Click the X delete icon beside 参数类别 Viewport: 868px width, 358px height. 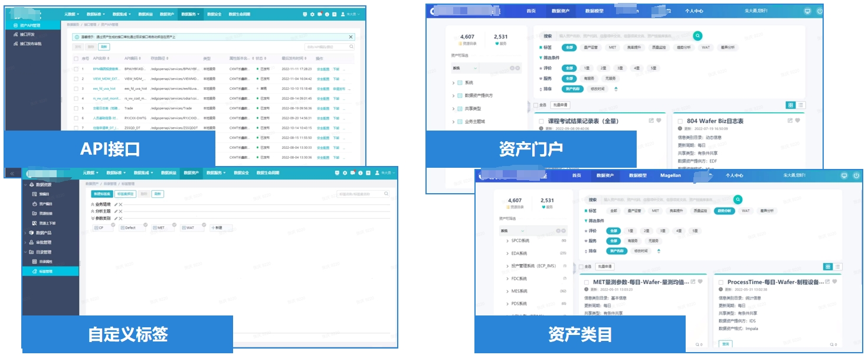tap(121, 219)
